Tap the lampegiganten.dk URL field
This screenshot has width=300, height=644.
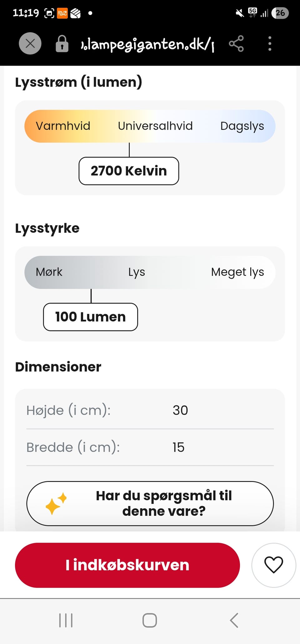[147, 44]
